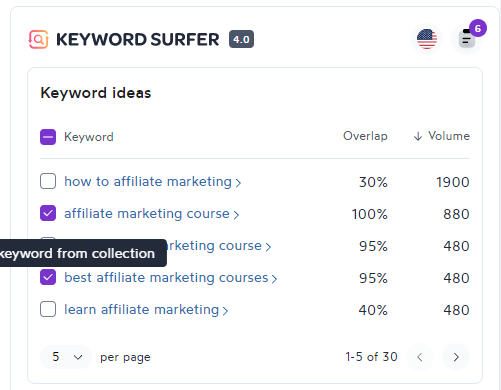The height and width of the screenshot is (390, 501).
Task: Click the arrow beside how to affiliate marketing
Action: click(238, 183)
